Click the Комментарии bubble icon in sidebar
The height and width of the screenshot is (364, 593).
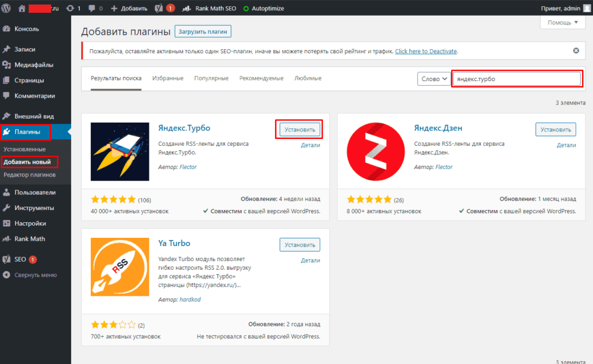(x=6, y=95)
